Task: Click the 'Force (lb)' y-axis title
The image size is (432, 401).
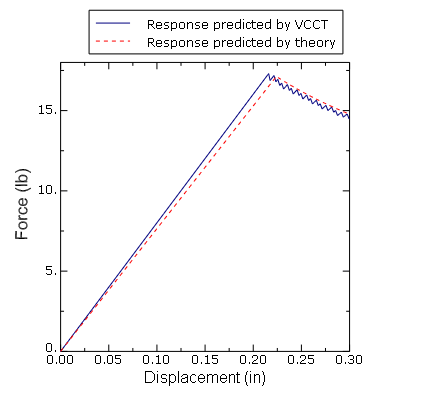Action: [22, 204]
